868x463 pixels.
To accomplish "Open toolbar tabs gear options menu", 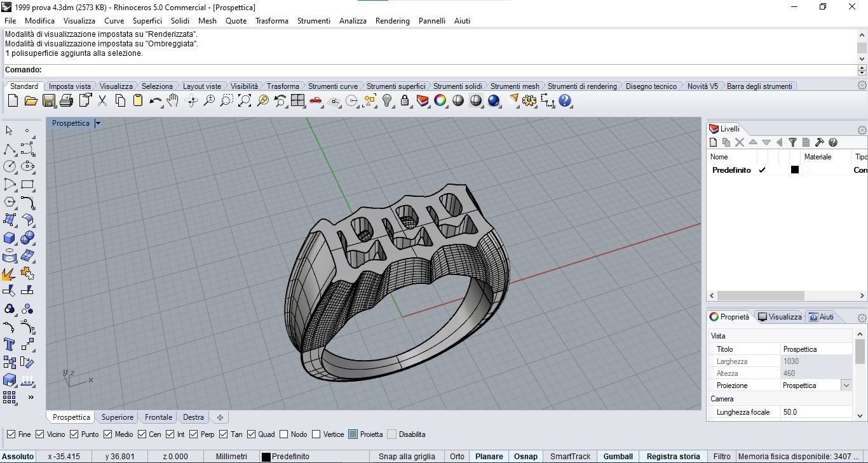I will (x=862, y=85).
